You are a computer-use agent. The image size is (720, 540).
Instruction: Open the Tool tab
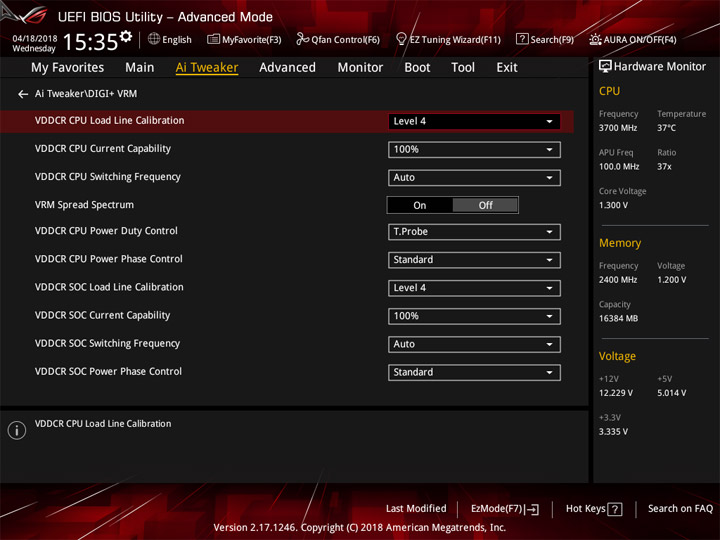[463, 68]
